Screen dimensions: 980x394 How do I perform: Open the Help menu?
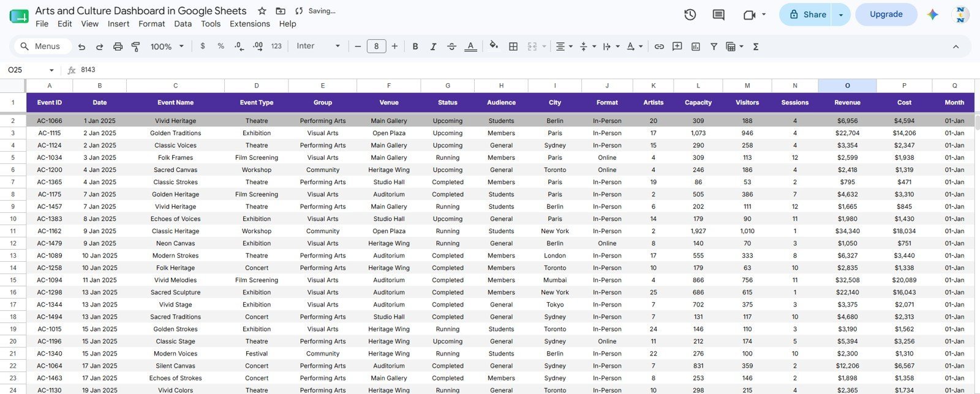tap(288, 24)
